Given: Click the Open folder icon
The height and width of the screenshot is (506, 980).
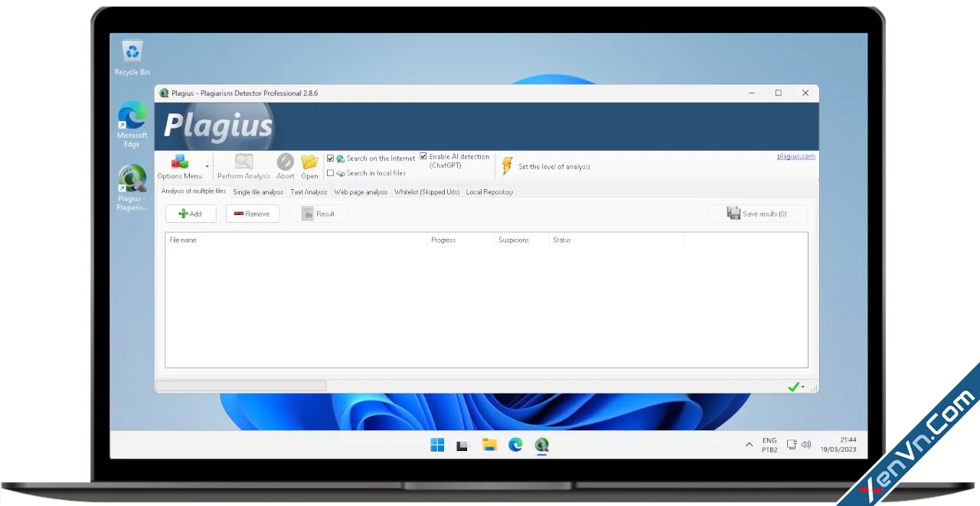Looking at the screenshot, I should (x=309, y=162).
